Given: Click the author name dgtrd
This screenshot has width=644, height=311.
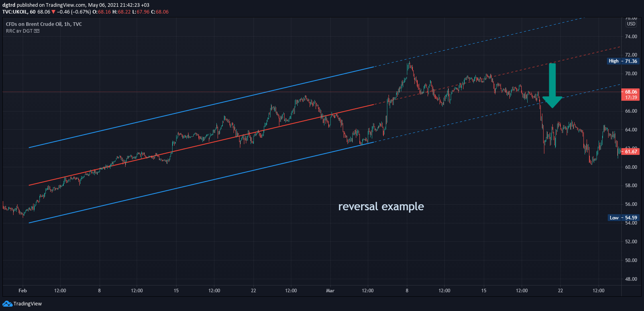Looking at the screenshot, I should [x=9, y=5].
